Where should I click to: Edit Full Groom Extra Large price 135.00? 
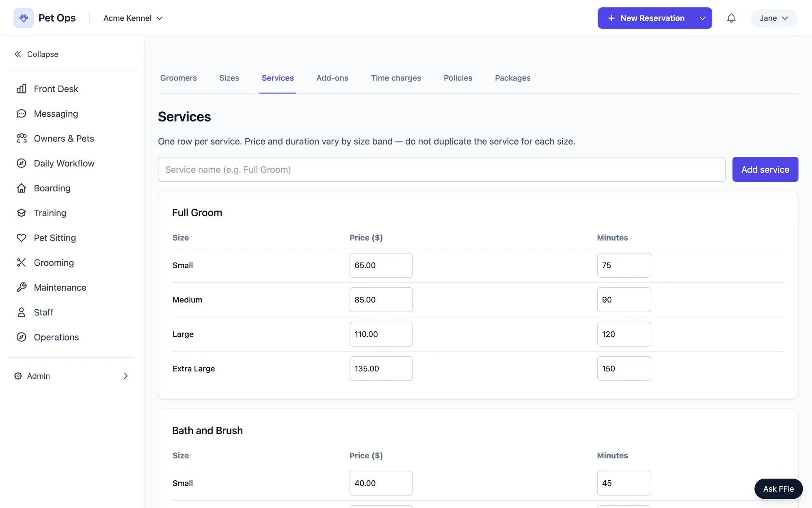381,369
